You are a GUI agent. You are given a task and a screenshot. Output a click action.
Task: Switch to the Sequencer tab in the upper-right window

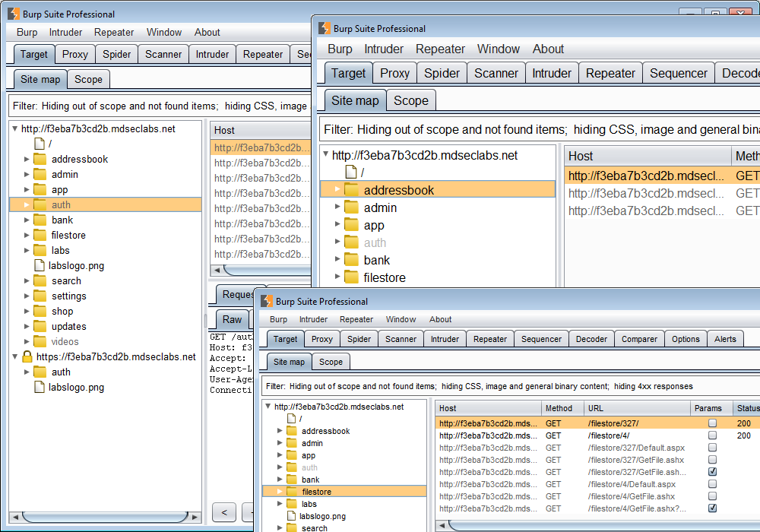(x=678, y=73)
